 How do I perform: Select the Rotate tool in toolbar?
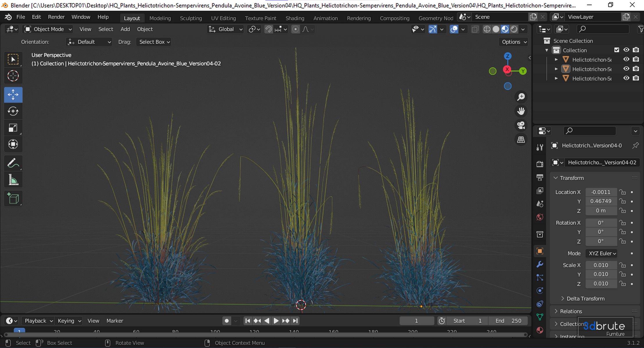pos(13,111)
